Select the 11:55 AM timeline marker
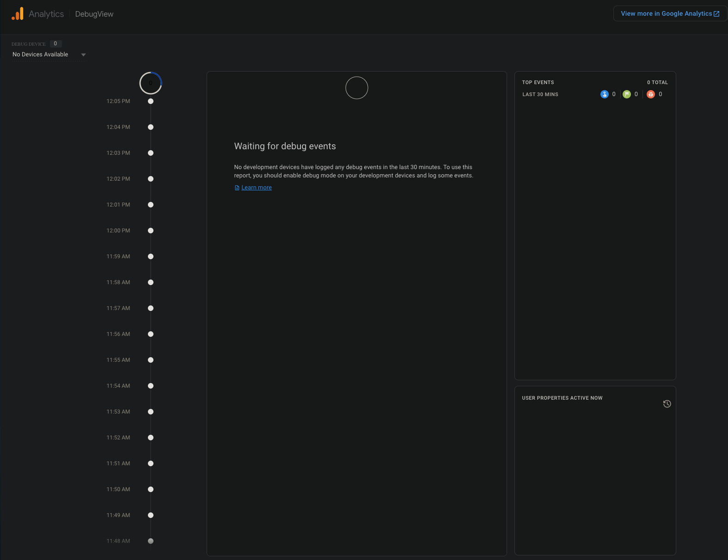This screenshot has height=560, width=728. tap(151, 360)
